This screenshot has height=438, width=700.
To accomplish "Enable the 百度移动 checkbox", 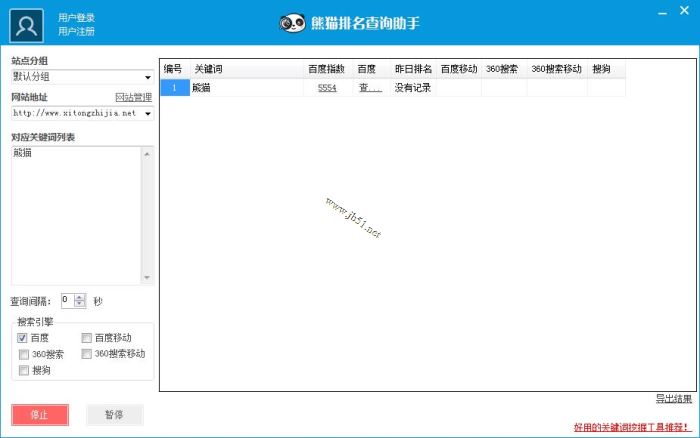I will [x=87, y=338].
